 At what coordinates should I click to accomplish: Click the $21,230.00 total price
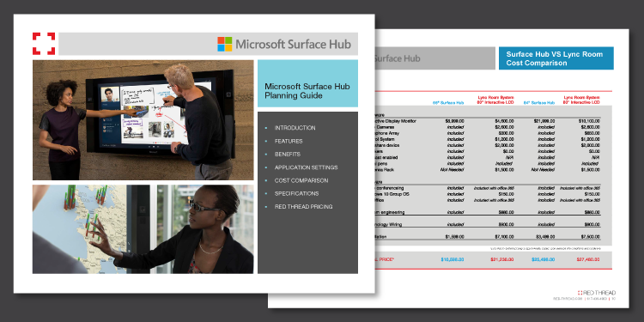pos(502,259)
